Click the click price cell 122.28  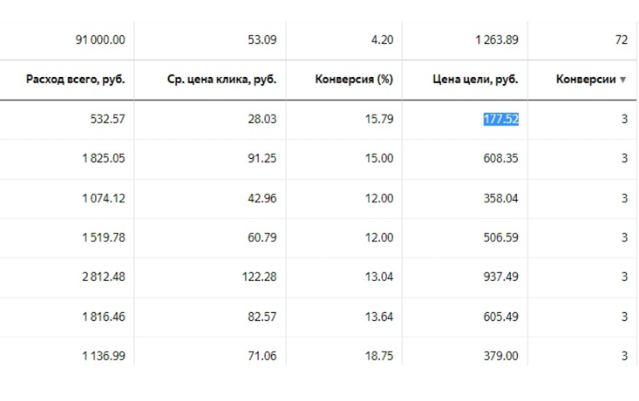[257, 277]
